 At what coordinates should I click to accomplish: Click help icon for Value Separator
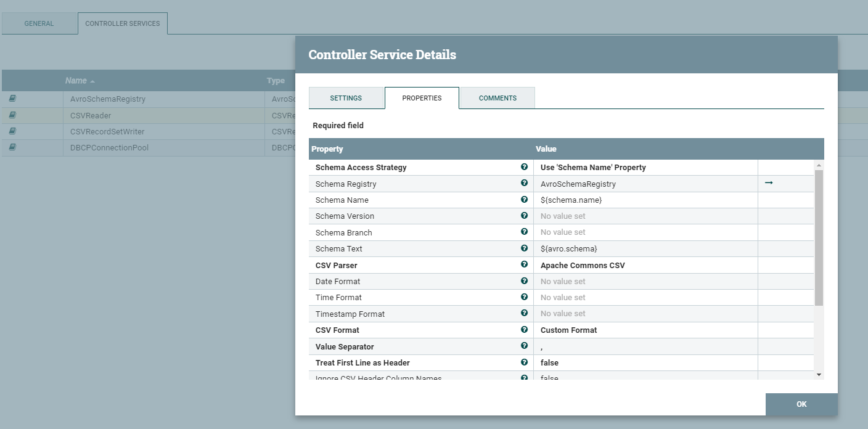click(x=524, y=346)
